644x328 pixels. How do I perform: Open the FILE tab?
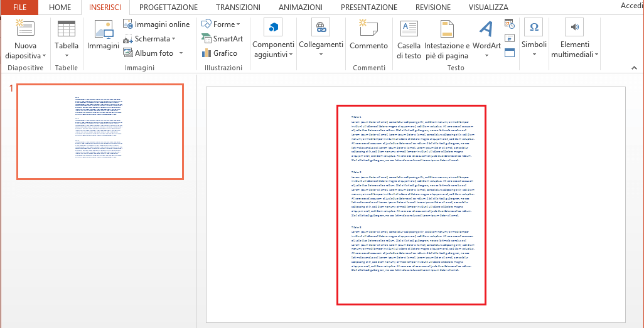coord(19,7)
